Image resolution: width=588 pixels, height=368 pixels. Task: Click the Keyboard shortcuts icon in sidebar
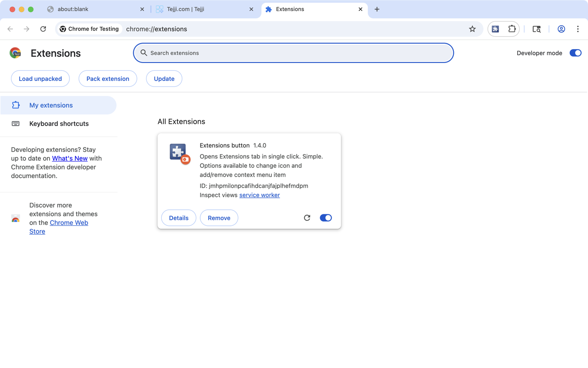[16, 123]
